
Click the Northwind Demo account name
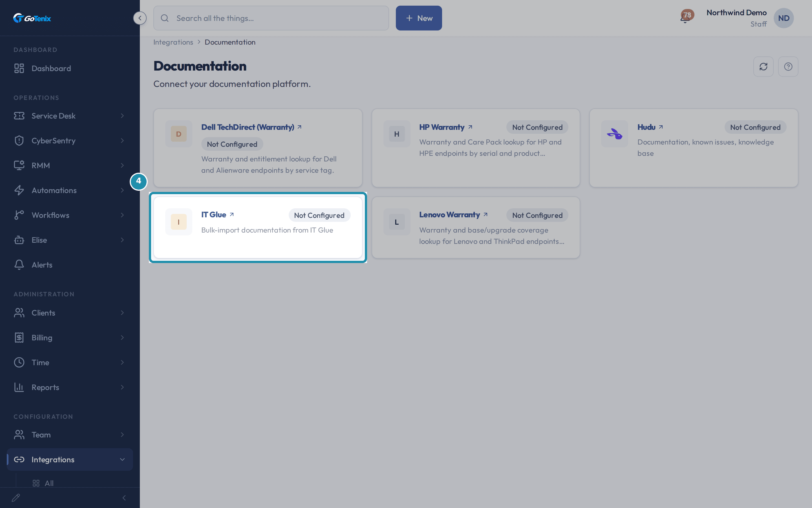[x=736, y=12]
